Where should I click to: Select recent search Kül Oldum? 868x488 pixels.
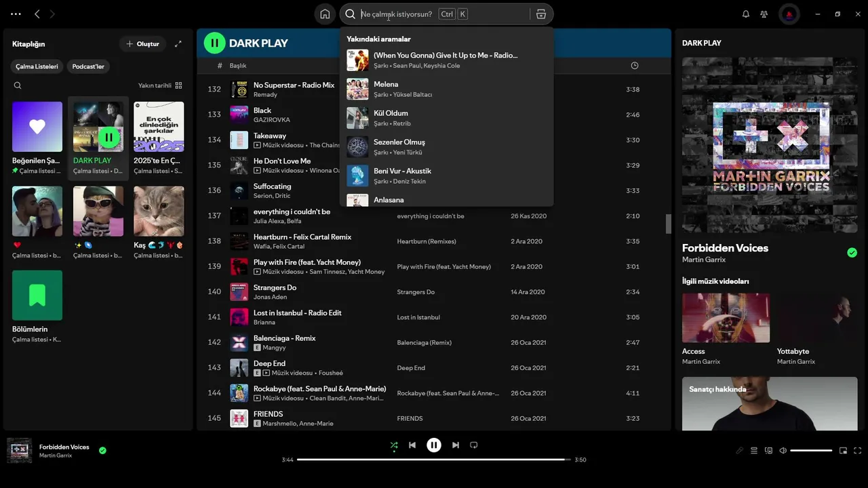point(447,118)
